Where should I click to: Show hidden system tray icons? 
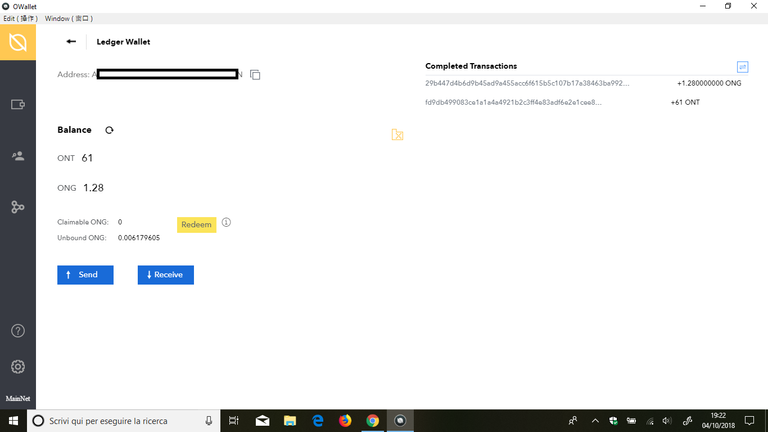coord(595,421)
